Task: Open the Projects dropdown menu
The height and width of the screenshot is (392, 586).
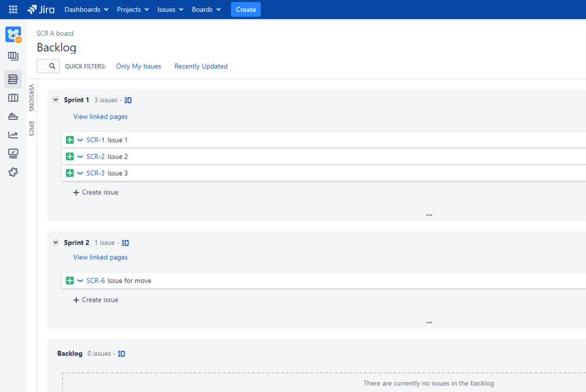Action: pyautogui.click(x=133, y=9)
